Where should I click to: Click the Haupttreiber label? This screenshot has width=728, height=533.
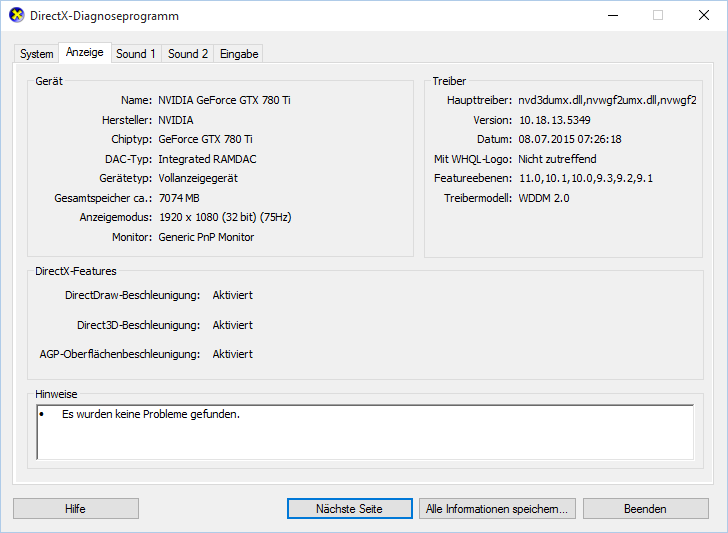pyautogui.click(x=480, y=100)
